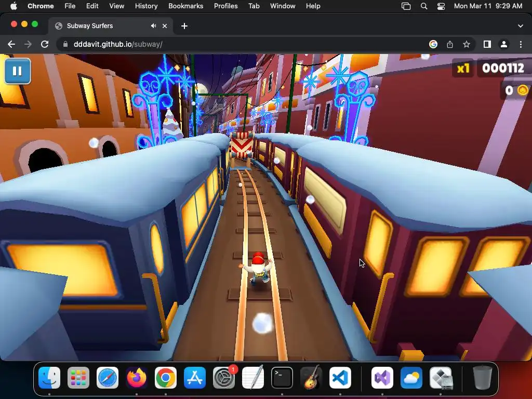
Task: Share this page icon
Action: tap(450, 44)
